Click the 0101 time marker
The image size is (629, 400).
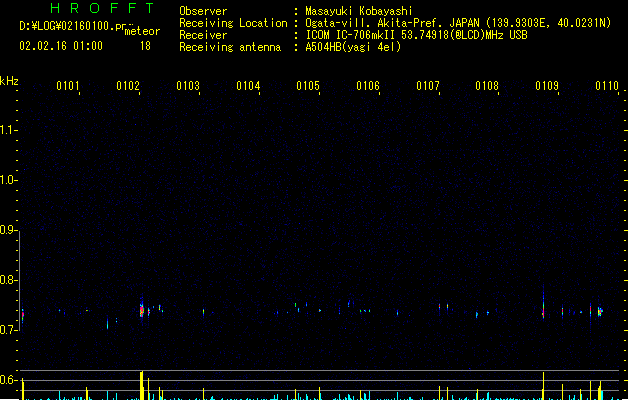coord(68,86)
